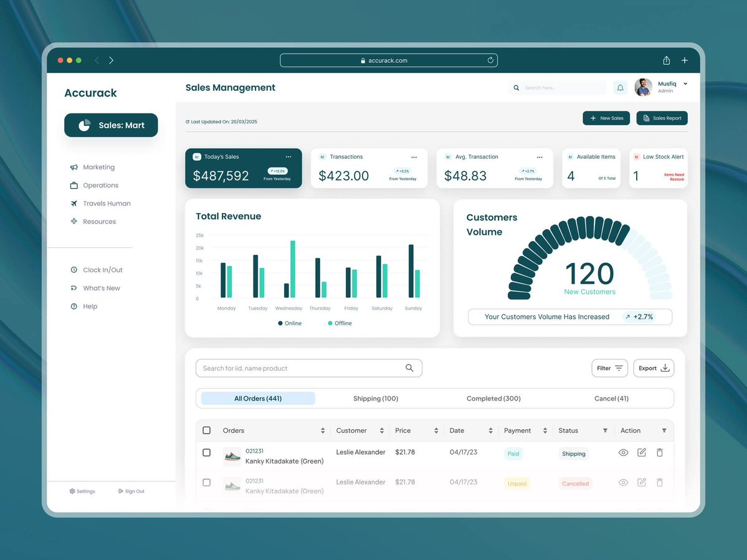Open the Shipping (100) orders tab
Image resolution: width=747 pixels, height=560 pixels.
pyautogui.click(x=375, y=398)
